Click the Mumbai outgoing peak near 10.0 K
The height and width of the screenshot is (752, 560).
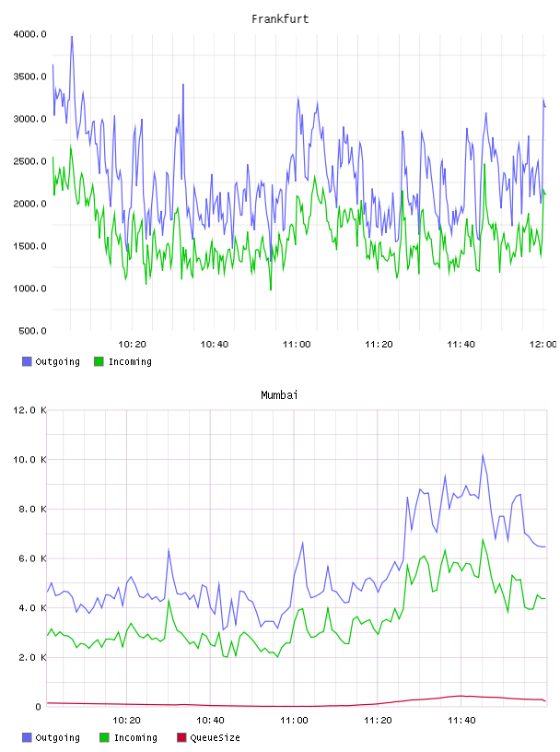click(x=483, y=455)
